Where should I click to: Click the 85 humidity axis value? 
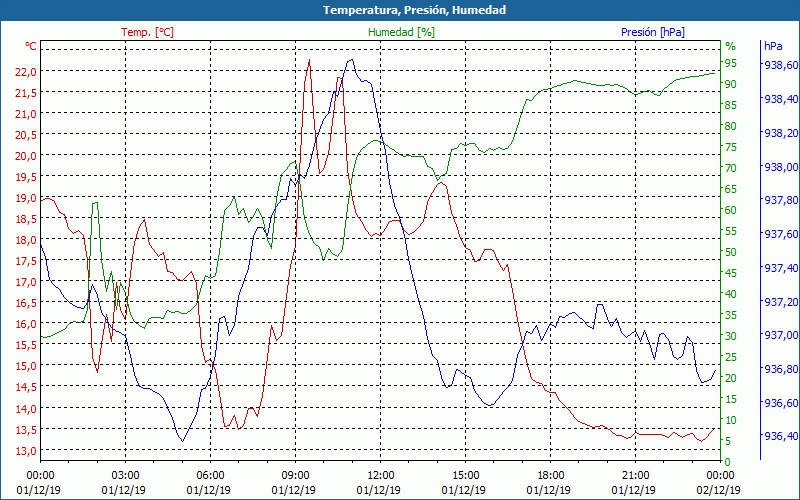click(731, 105)
